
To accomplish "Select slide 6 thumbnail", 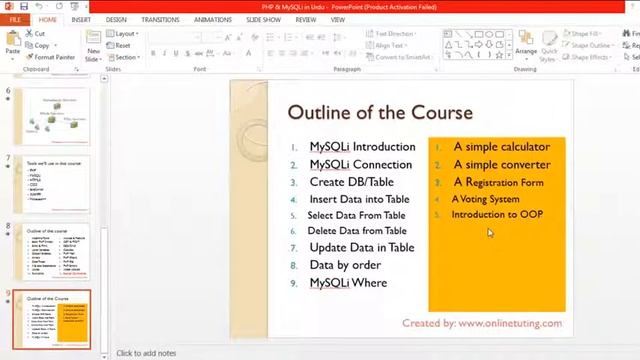I will click(x=52, y=116).
